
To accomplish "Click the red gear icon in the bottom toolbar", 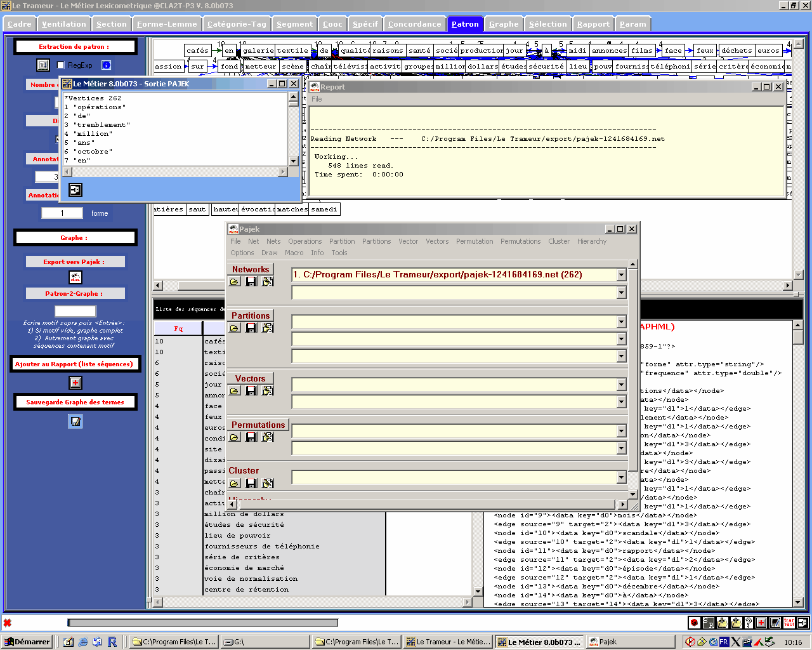I will point(695,623).
